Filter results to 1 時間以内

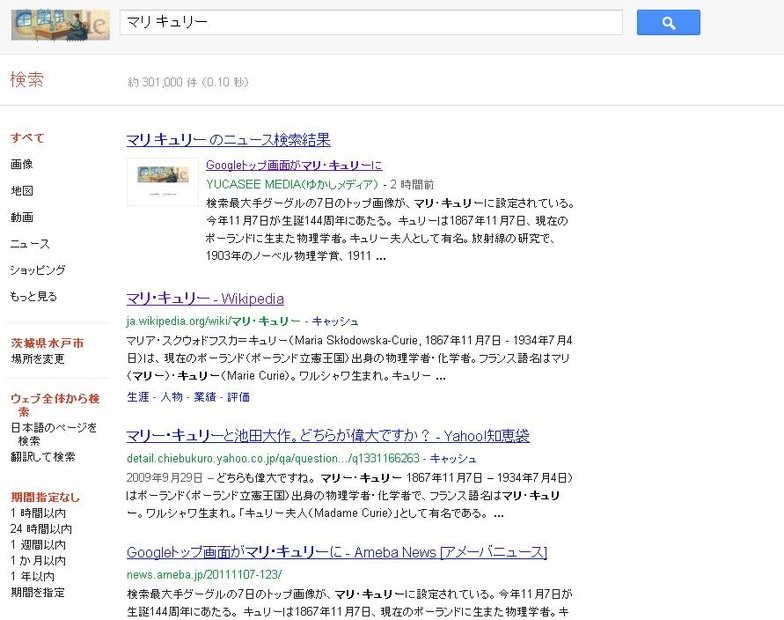tap(38, 513)
